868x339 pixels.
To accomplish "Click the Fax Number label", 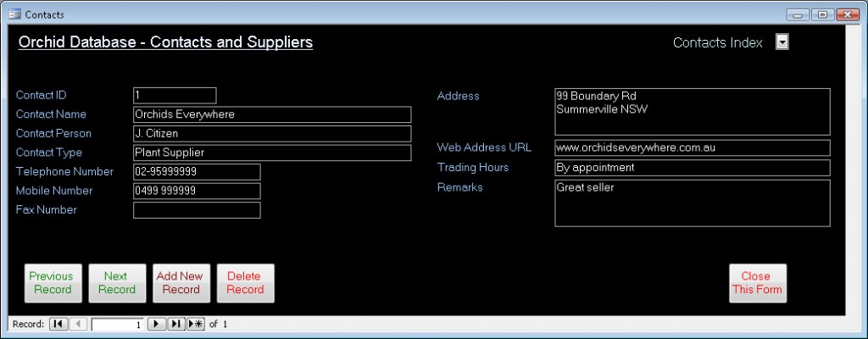I will click(47, 210).
